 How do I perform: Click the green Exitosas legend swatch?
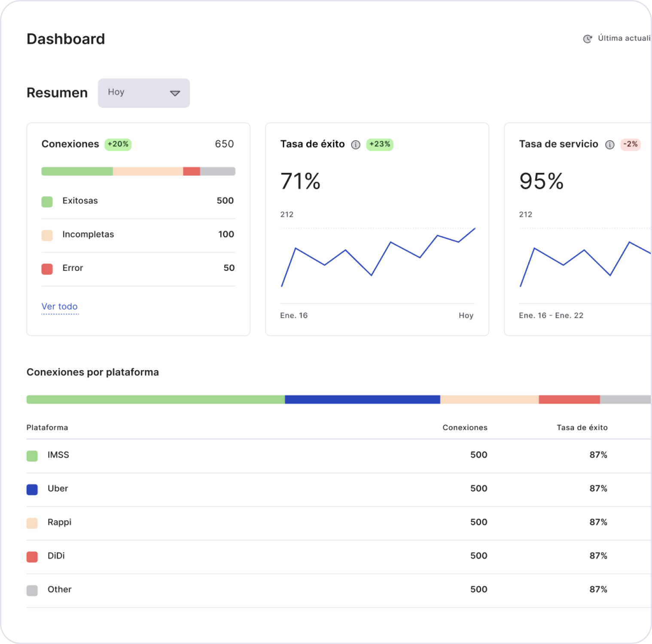point(47,202)
